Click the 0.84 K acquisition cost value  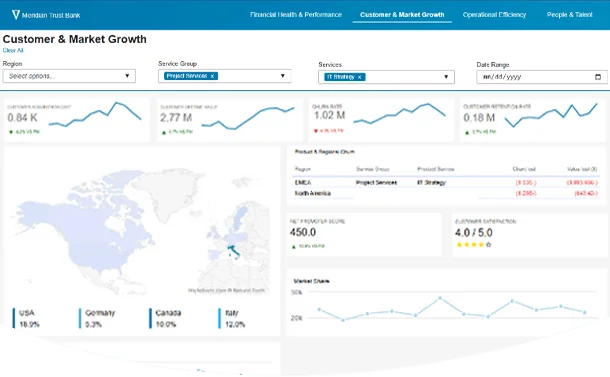pyautogui.click(x=22, y=117)
